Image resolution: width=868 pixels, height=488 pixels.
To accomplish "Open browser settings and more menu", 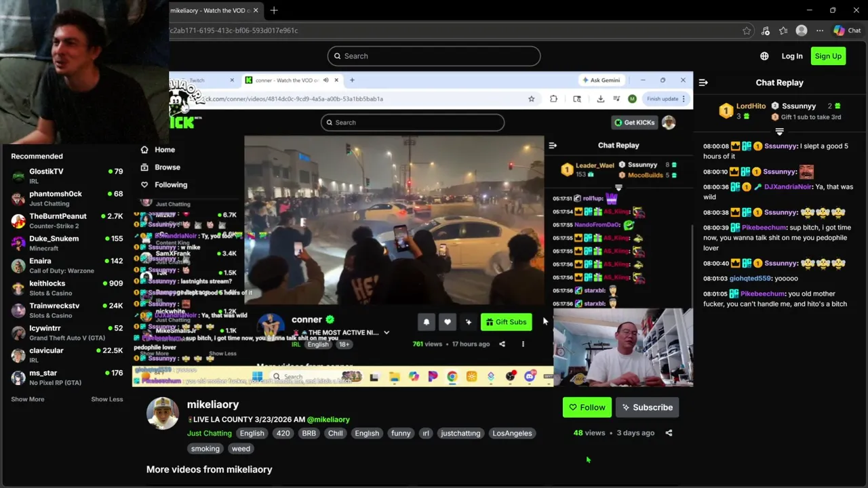I will (x=820, y=30).
